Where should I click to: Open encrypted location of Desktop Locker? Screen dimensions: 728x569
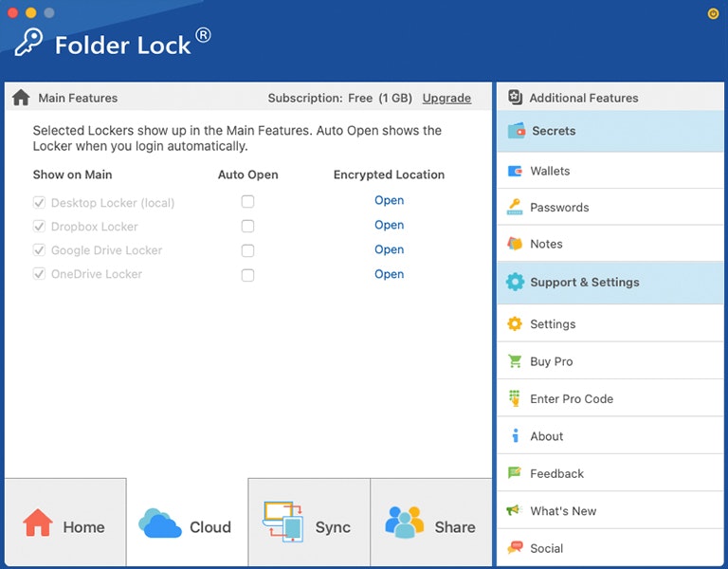tap(389, 200)
